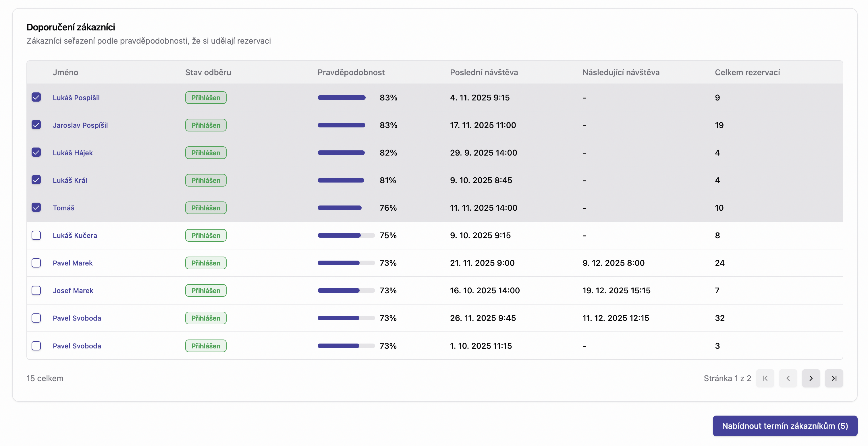Check the Josef Marek row checkbox
The width and height of the screenshot is (868, 446).
pos(36,290)
